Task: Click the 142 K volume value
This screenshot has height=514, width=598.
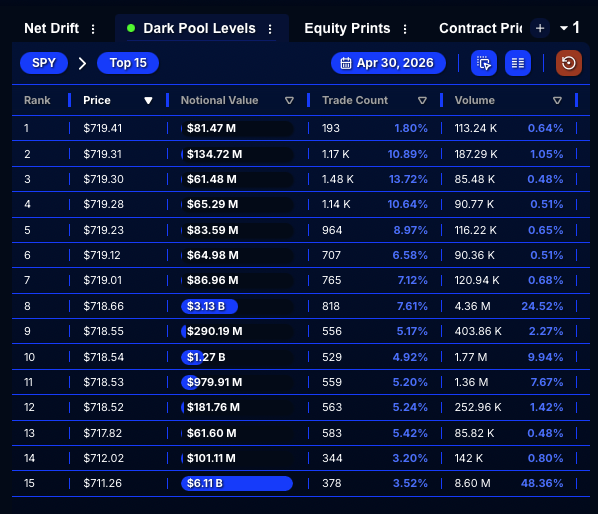Action: [468, 458]
